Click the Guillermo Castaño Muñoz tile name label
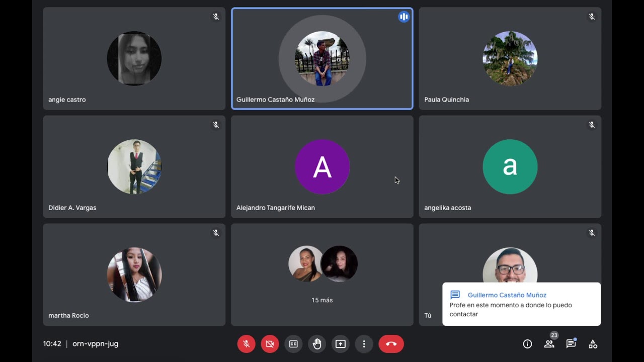Viewport: 644px width, 362px height. pos(275,100)
